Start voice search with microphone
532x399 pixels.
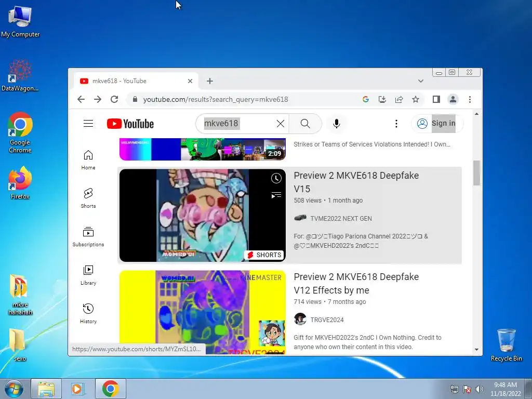(x=336, y=124)
